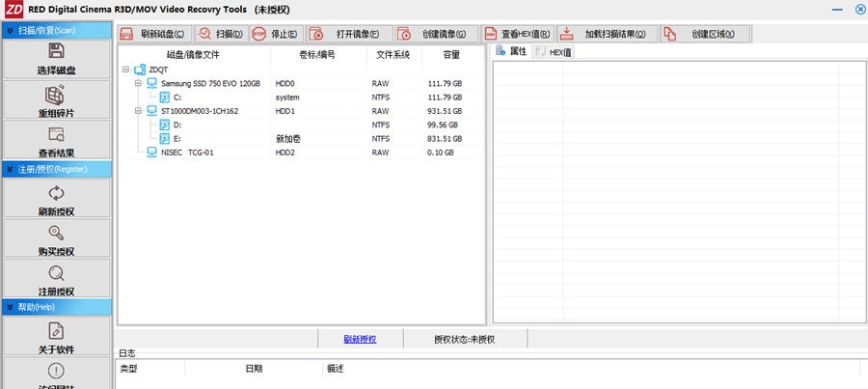Click the 刷新授权 refresh license icon
This screenshot has width=868, height=389.
[x=57, y=193]
